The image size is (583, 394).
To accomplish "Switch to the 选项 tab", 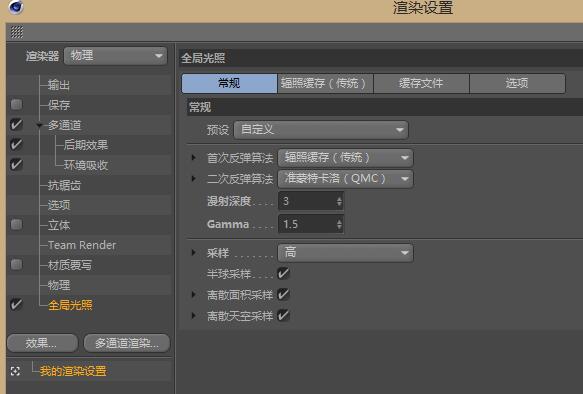I will [x=517, y=83].
